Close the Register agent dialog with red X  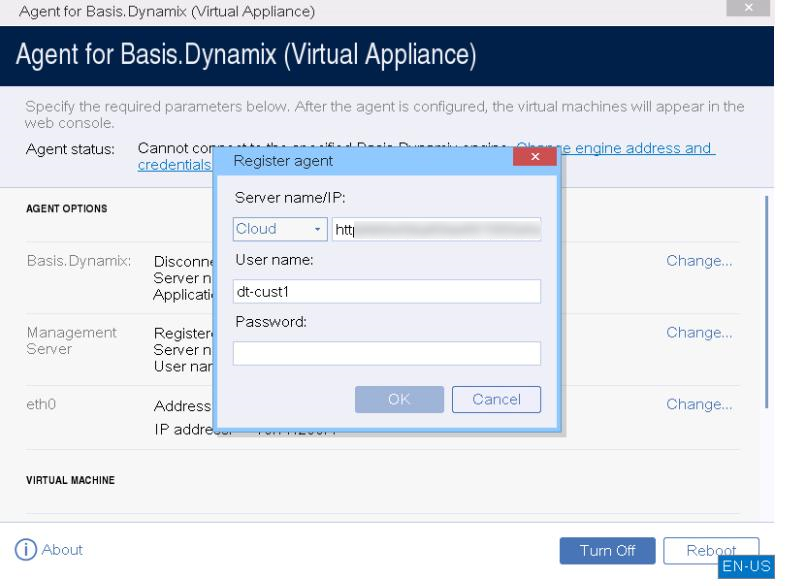pos(535,157)
